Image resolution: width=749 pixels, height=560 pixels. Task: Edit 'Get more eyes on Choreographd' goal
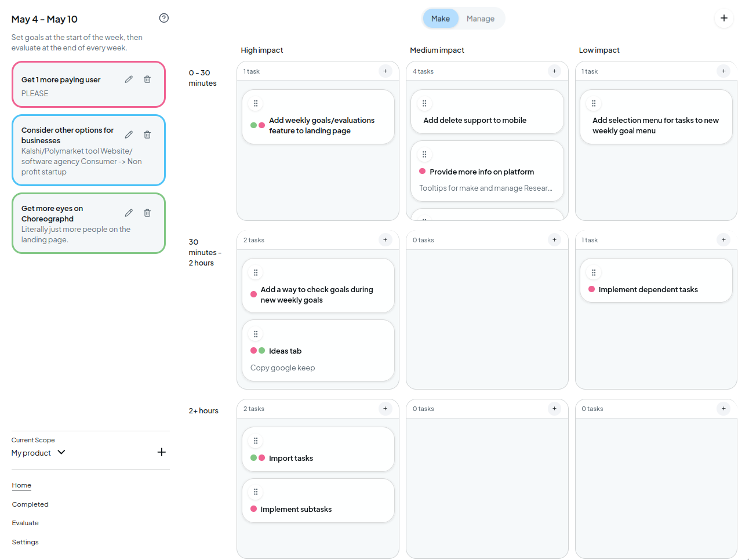click(x=129, y=213)
